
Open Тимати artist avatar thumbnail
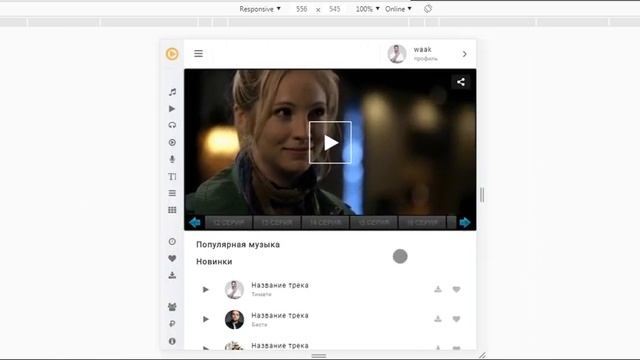pos(234,289)
